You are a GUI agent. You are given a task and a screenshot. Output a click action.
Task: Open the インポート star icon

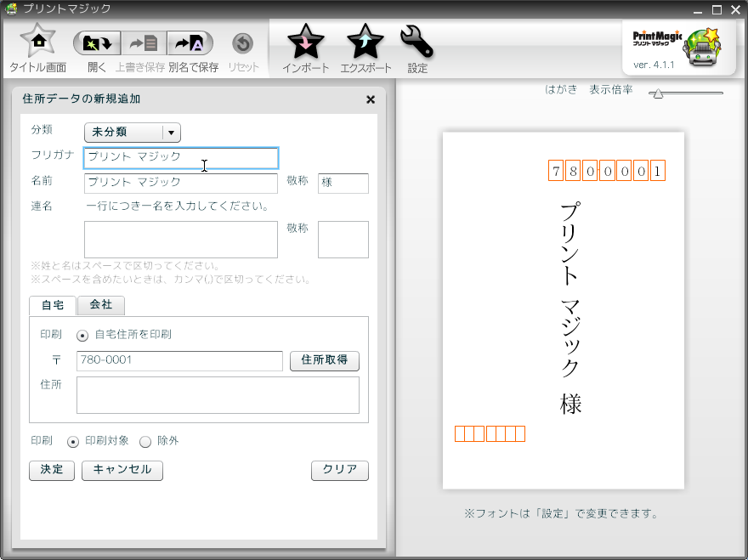click(x=306, y=42)
